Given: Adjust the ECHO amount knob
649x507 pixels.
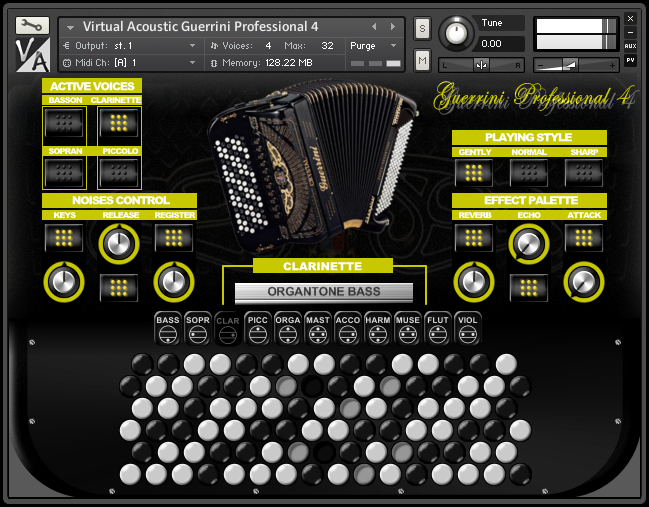Looking at the screenshot, I should pos(529,244).
